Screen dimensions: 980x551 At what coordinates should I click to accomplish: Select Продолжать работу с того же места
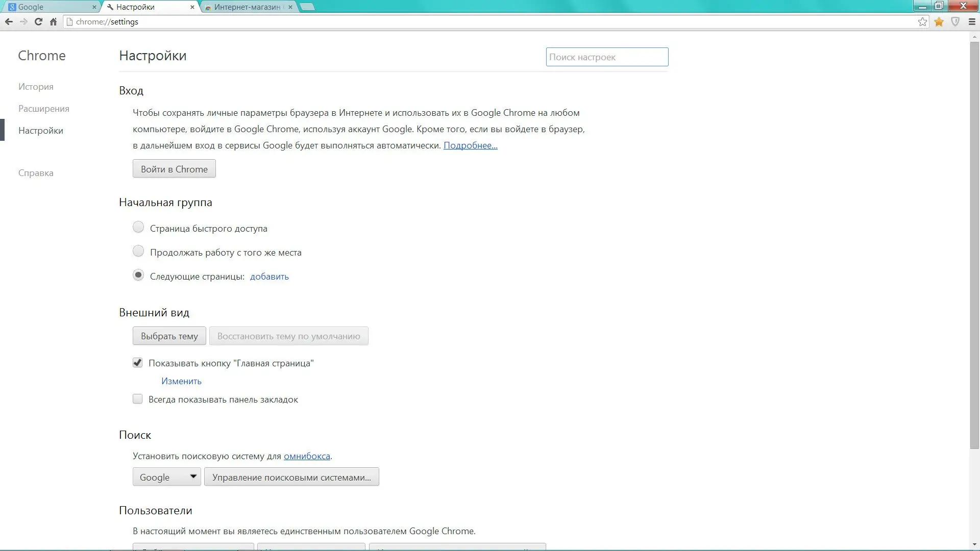[x=138, y=251]
